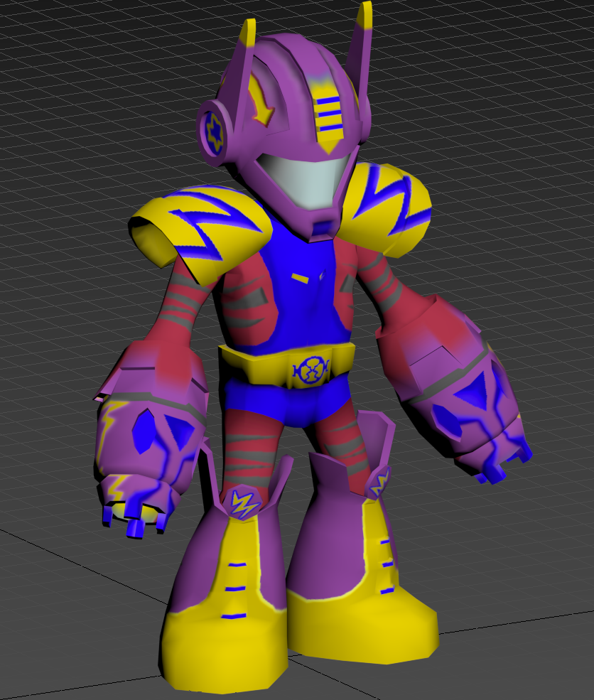Select the yellow arrow marking on helmet
Image resolution: width=594 pixels, height=700 pixels.
tap(261, 100)
